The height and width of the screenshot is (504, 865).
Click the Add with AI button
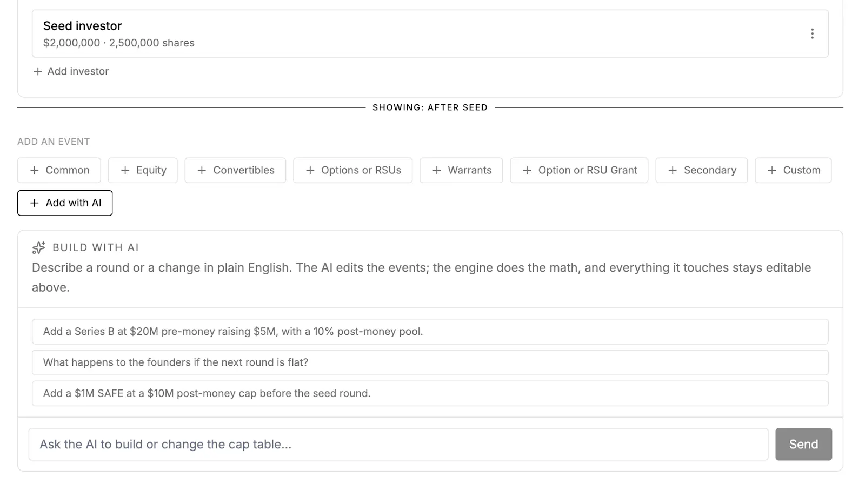[65, 203]
